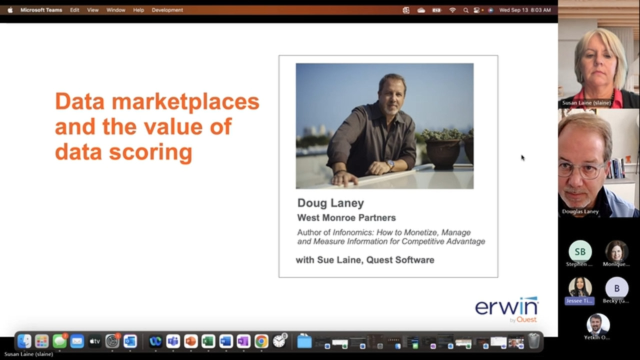640x360 pixels.
Task: Click the slide title "Data marketplaces"
Action: (157, 101)
